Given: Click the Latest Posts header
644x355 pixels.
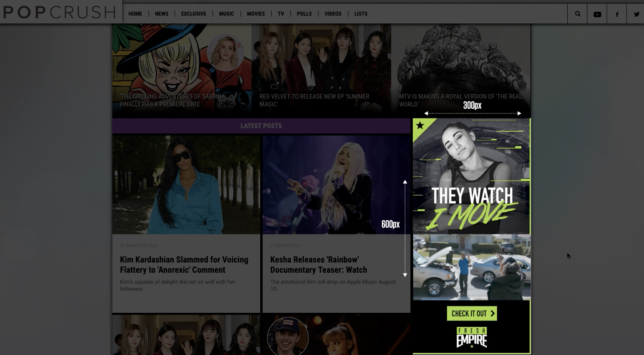Looking at the screenshot, I should (261, 126).
